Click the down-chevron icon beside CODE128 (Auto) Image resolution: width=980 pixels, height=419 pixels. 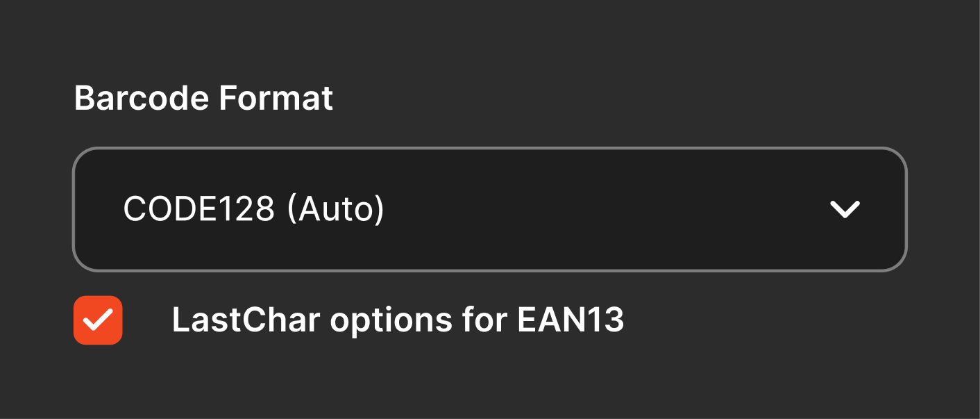[x=845, y=209]
